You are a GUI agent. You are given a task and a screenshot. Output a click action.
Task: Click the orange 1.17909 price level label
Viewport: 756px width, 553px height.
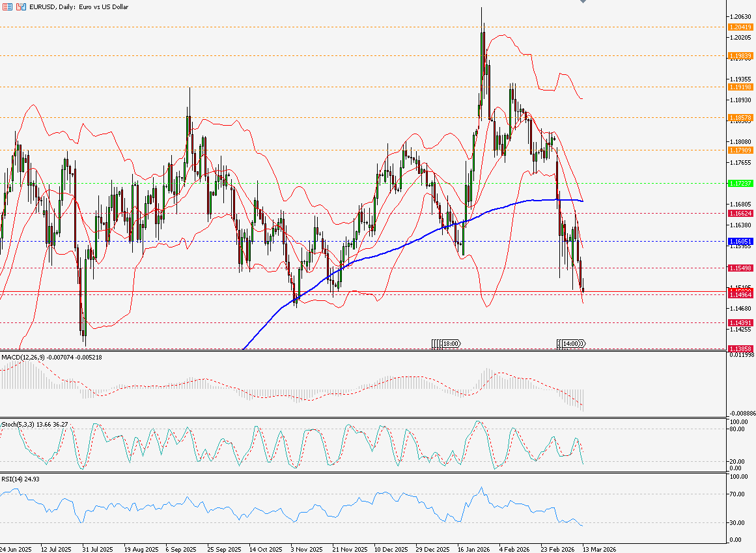pos(741,150)
